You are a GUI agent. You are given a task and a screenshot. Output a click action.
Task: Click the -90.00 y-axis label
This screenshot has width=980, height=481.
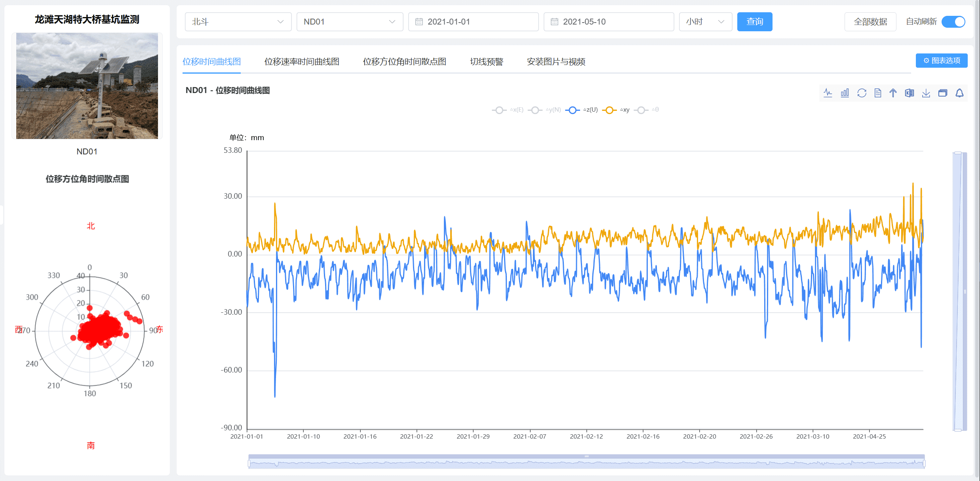(x=231, y=428)
